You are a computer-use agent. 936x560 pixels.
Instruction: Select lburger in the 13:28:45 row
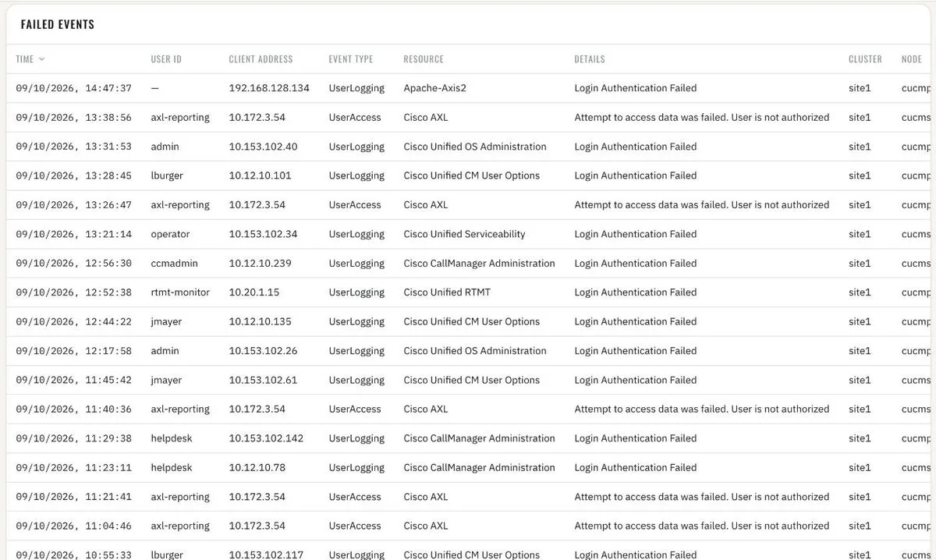coord(167,175)
